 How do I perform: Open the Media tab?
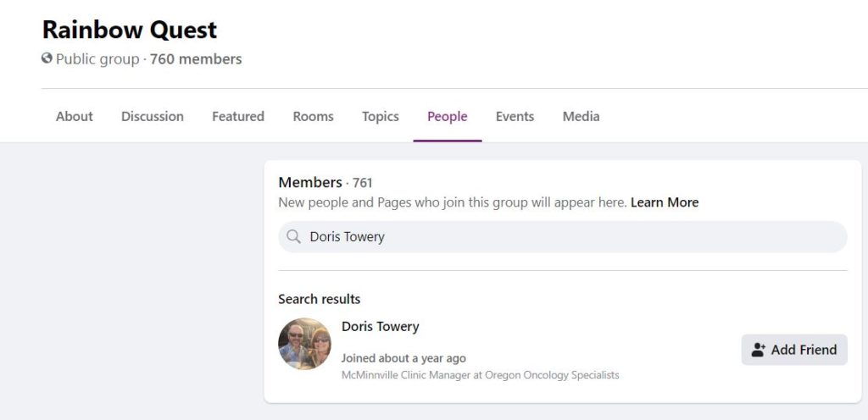(581, 117)
